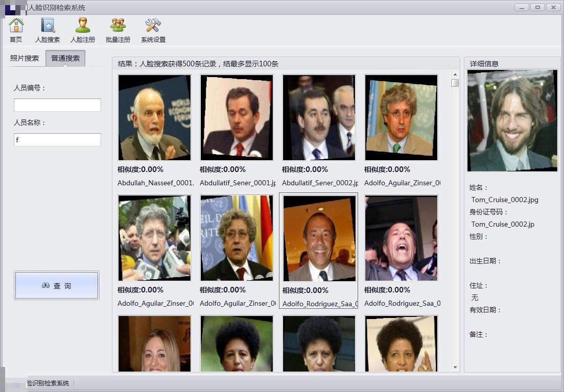The height and width of the screenshot is (392, 564).
Task: Click the 姓名： label
Action: tap(479, 187)
